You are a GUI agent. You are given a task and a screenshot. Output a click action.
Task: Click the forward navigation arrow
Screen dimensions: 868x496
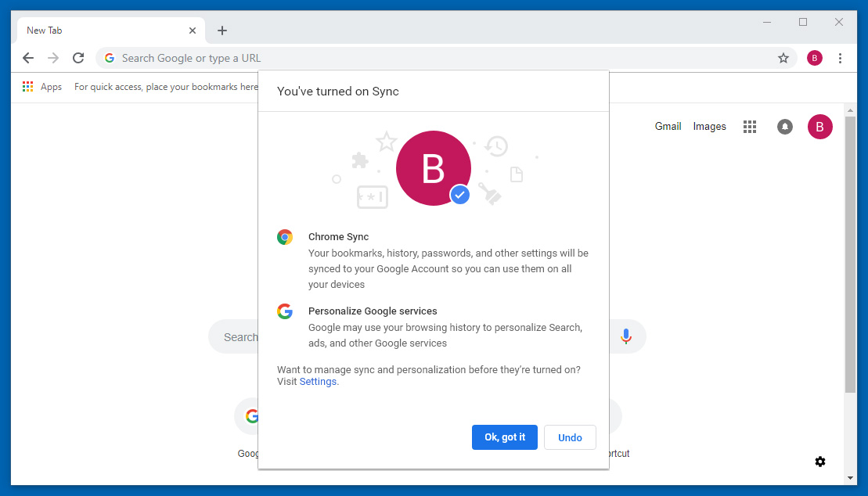click(53, 58)
